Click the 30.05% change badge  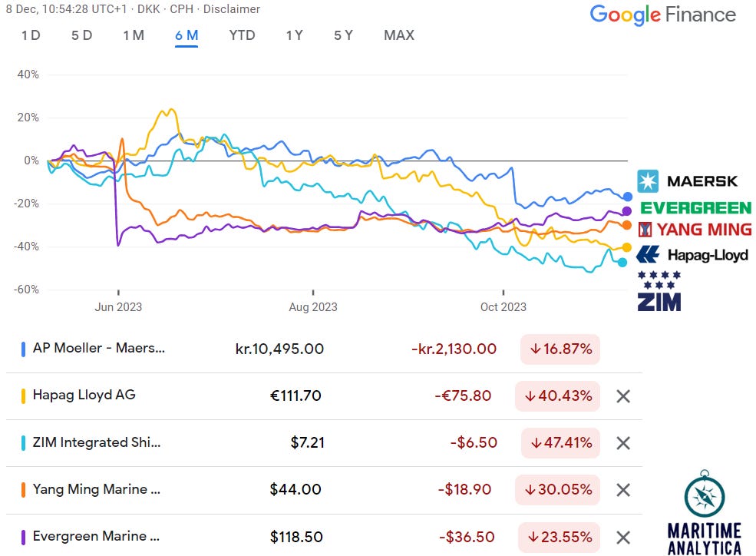[x=557, y=489]
